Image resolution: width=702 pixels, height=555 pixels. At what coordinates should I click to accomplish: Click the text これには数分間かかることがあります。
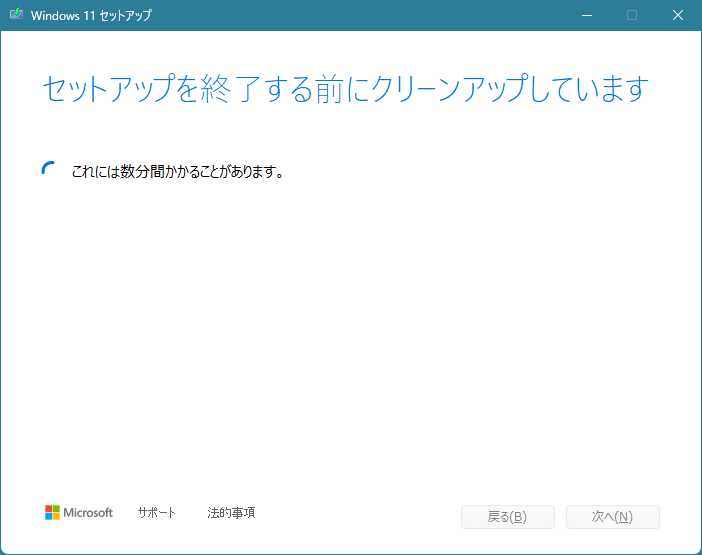178,171
